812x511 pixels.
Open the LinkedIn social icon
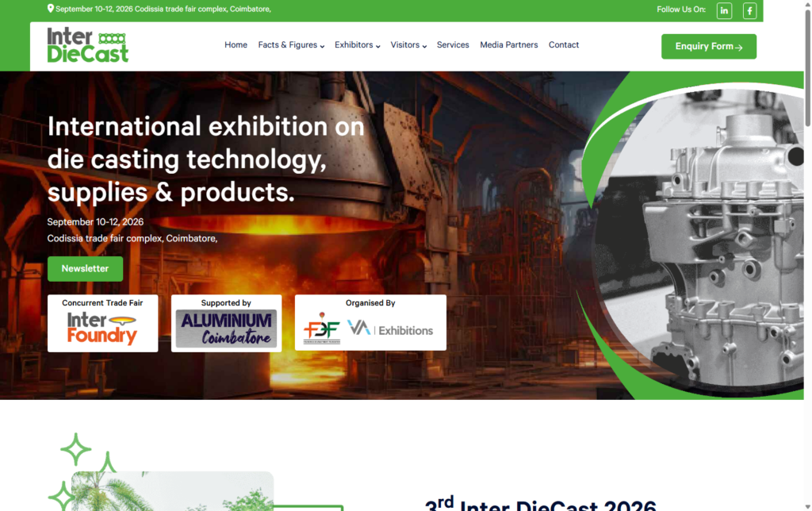[x=724, y=10]
